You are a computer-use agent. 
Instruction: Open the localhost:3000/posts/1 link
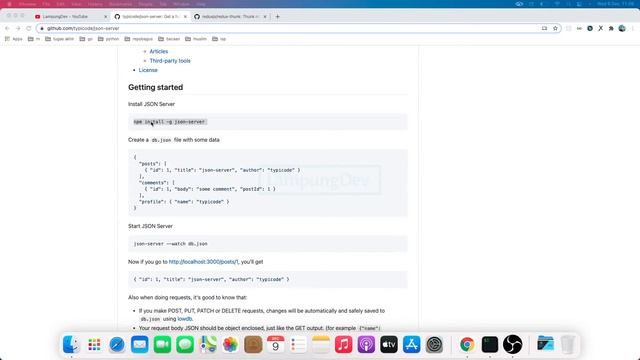click(204, 262)
